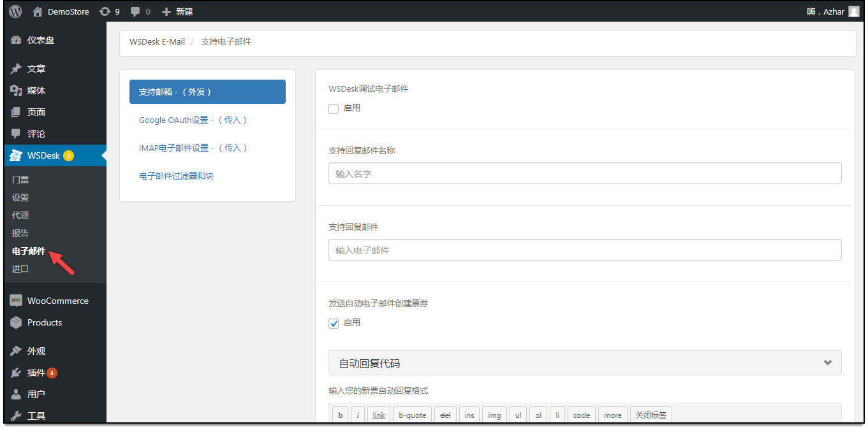Click the code editor button
This screenshot has width=868, height=430.
click(582, 415)
